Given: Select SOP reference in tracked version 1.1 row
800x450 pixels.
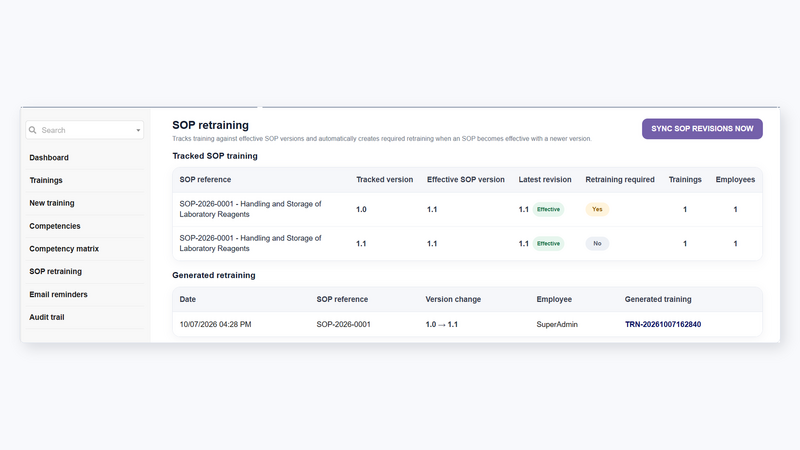Looking at the screenshot, I should [250, 243].
